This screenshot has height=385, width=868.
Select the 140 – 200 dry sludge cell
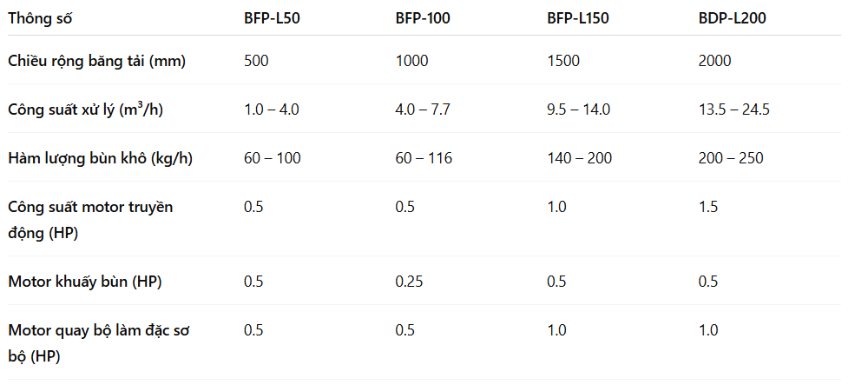tap(580, 158)
